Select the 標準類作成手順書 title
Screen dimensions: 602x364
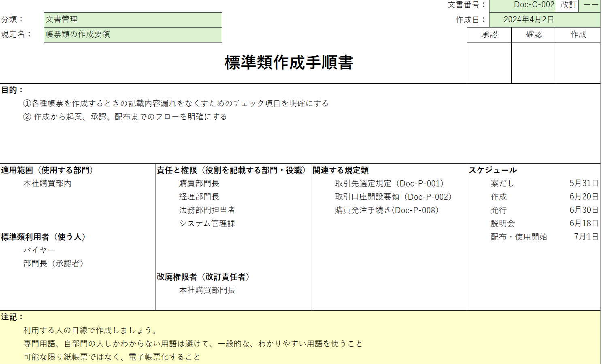click(289, 62)
